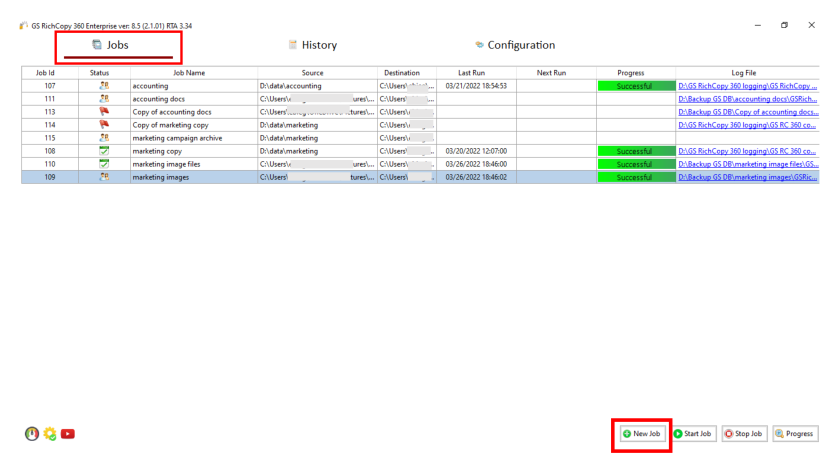This screenshot has height=464, width=839.
Task: Click last run 03/20/2022 12:07:00 cell
Action: 476,151
